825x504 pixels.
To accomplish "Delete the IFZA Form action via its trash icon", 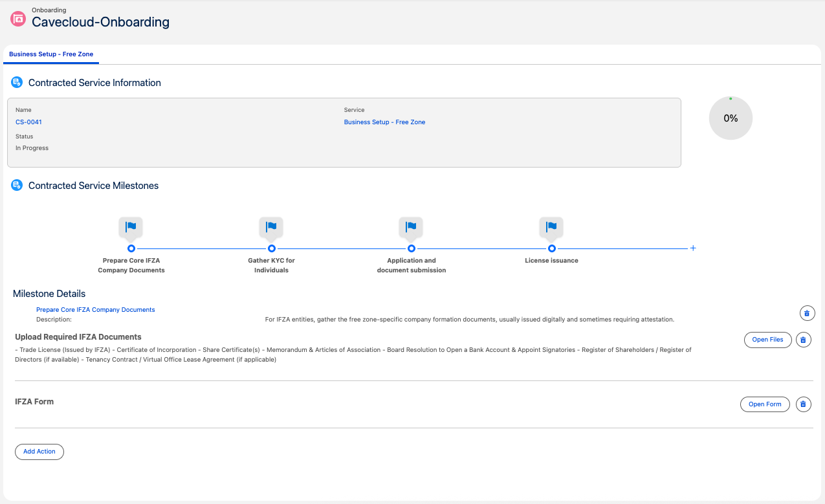I will (x=804, y=404).
